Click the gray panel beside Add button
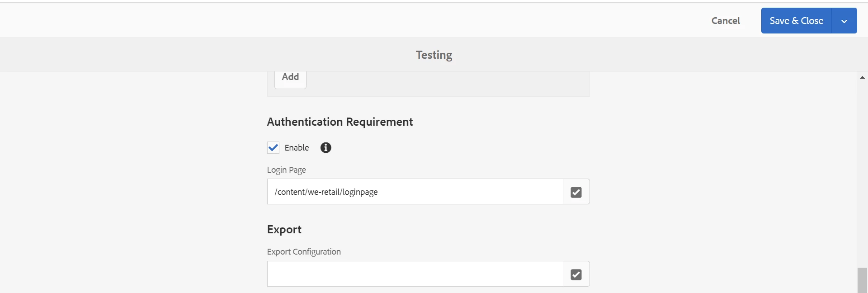The image size is (868, 293). [448, 83]
